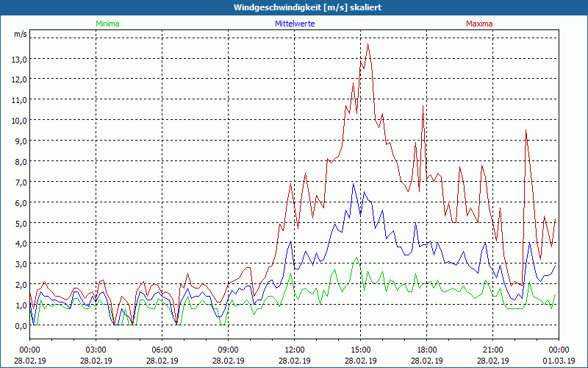Select the 15:00 time axis label
Screen dimensions: 588x368
click(x=360, y=350)
